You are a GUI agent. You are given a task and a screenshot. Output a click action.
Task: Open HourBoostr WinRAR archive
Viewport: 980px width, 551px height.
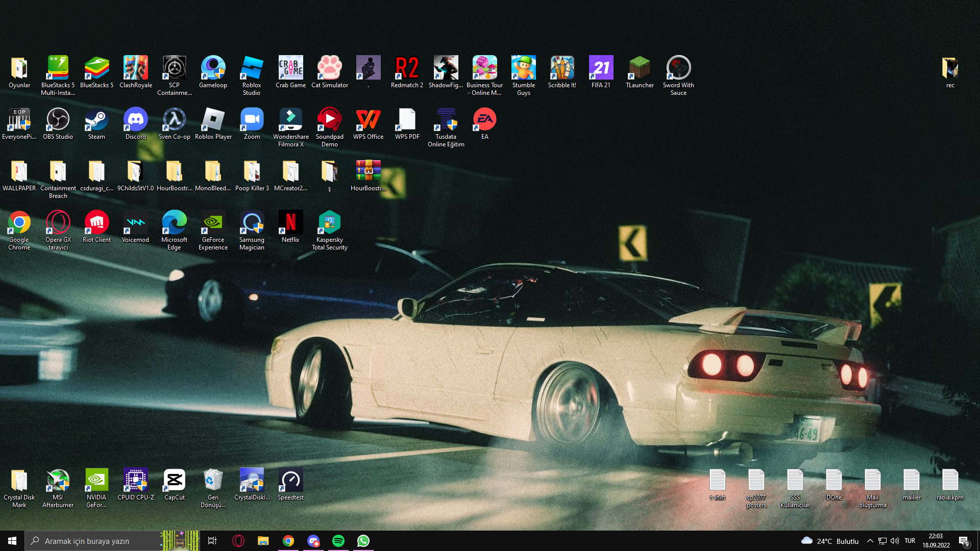point(368,174)
